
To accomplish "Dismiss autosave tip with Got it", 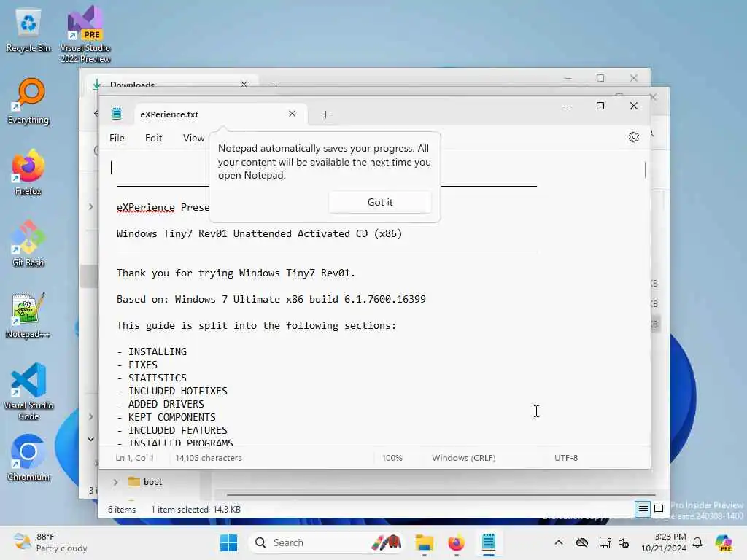I will click(379, 203).
